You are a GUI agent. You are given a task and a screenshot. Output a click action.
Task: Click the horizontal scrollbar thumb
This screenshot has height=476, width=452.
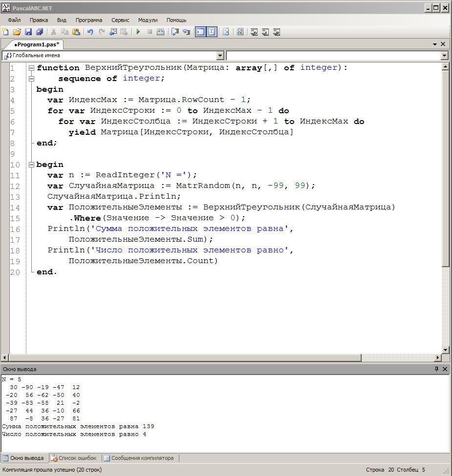(x=185, y=357)
